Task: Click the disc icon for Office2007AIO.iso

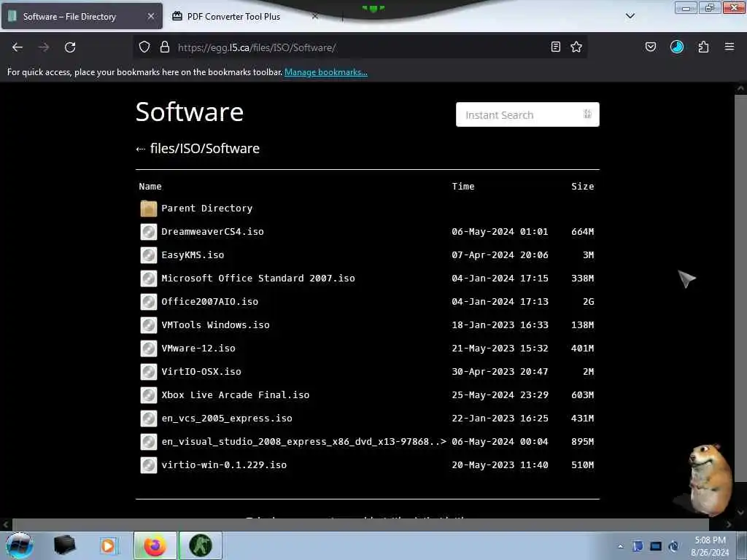Action: [x=149, y=302]
